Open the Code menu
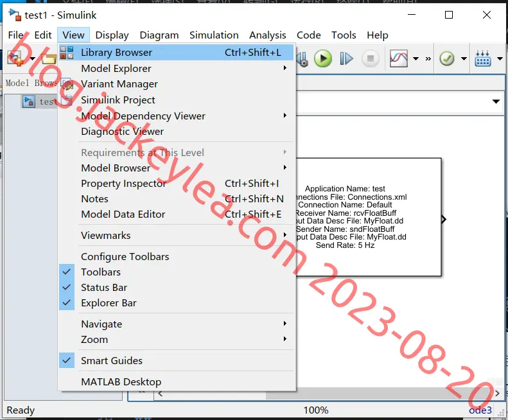The height and width of the screenshot is (420, 508). pyautogui.click(x=308, y=35)
